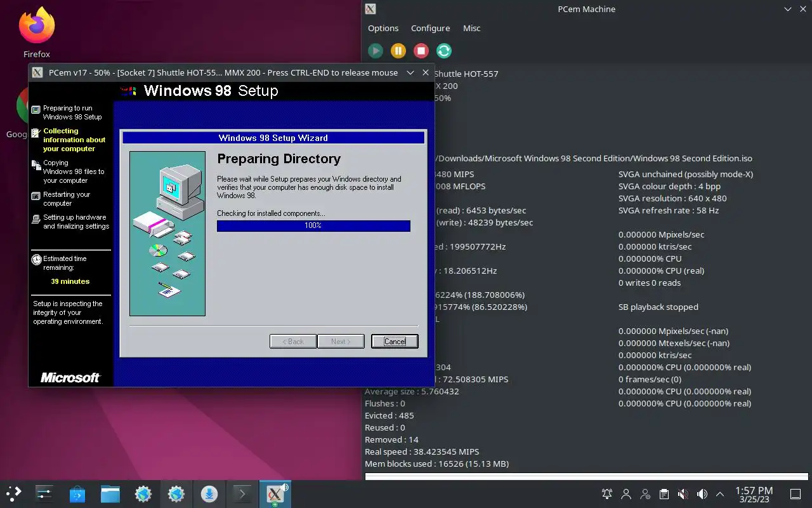
Task: Click the '39 minutes' estimated time text
Action: point(70,281)
